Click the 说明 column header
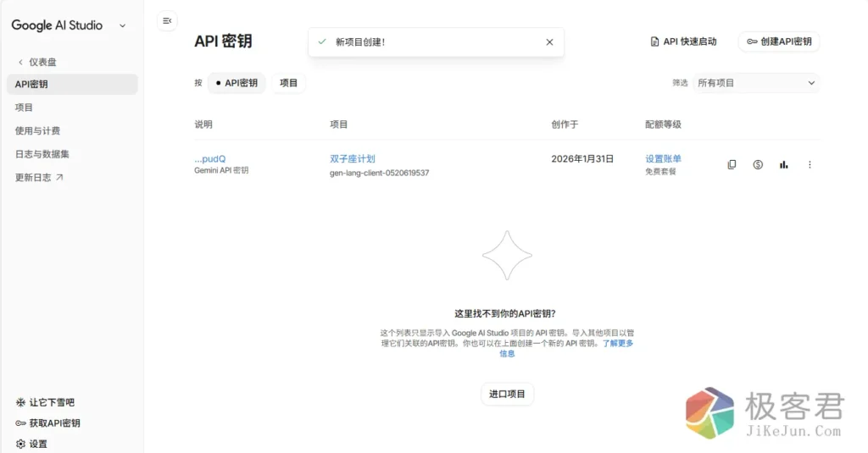 [x=203, y=124]
